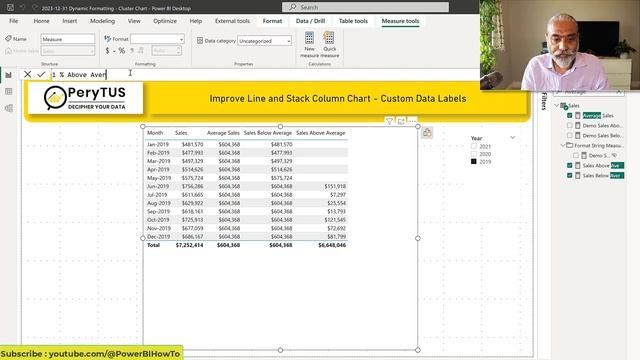Image resolution: width=640 pixels, height=360 pixels.
Task: Click the Search box in the title bar
Action: pyautogui.click(x=365, y=7)
